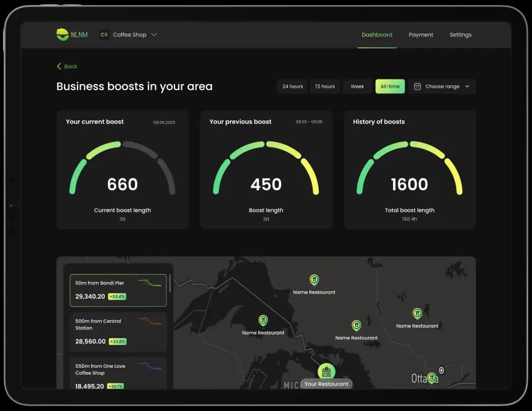Expand the Choose range dropdown
The image size is (532, 411).
tap(442, 86)
